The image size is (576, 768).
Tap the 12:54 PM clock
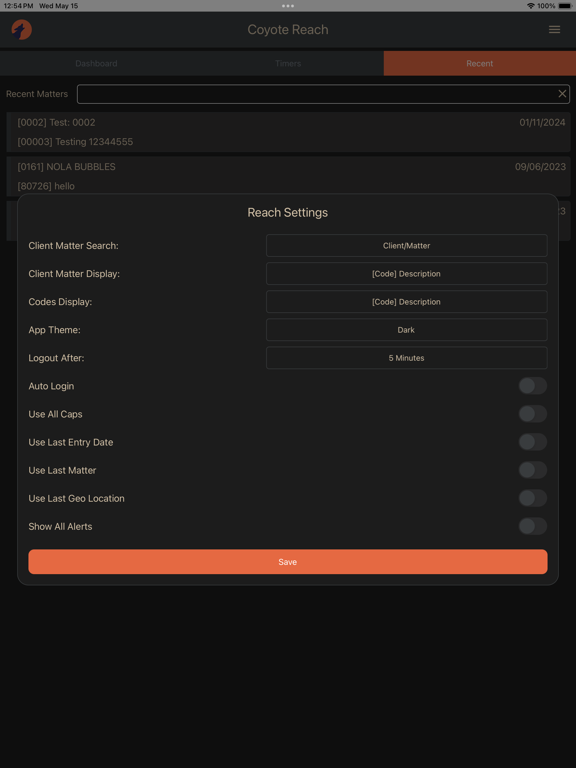point(19,6)
